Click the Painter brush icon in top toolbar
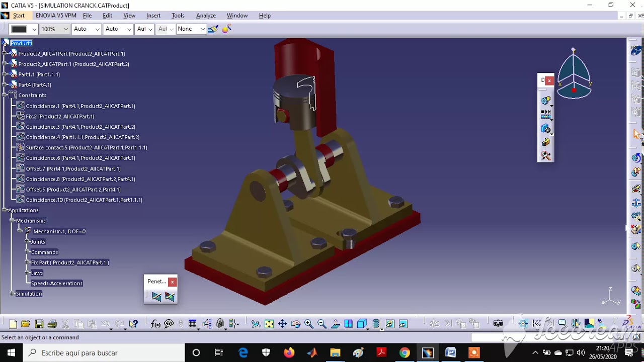Image resolution: width=644 pixels, height=362 pixels. [x=213, y=29]
